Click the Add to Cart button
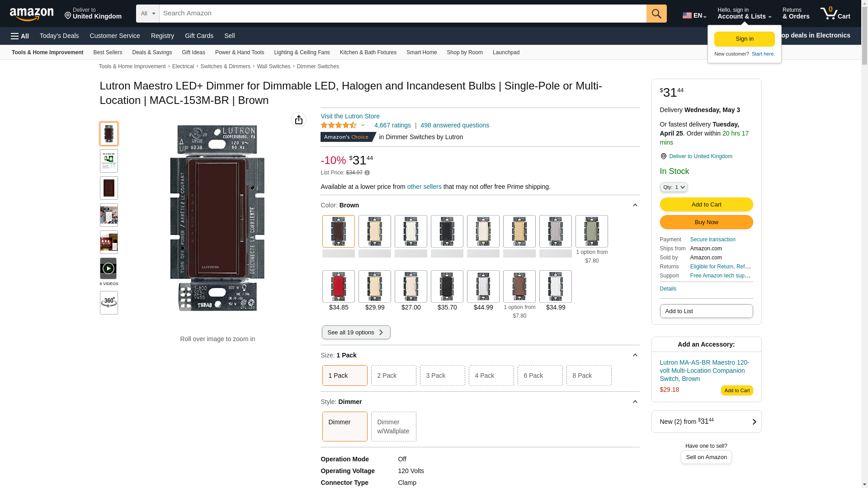Screen dimensions: 868x488 pos(706,204)
